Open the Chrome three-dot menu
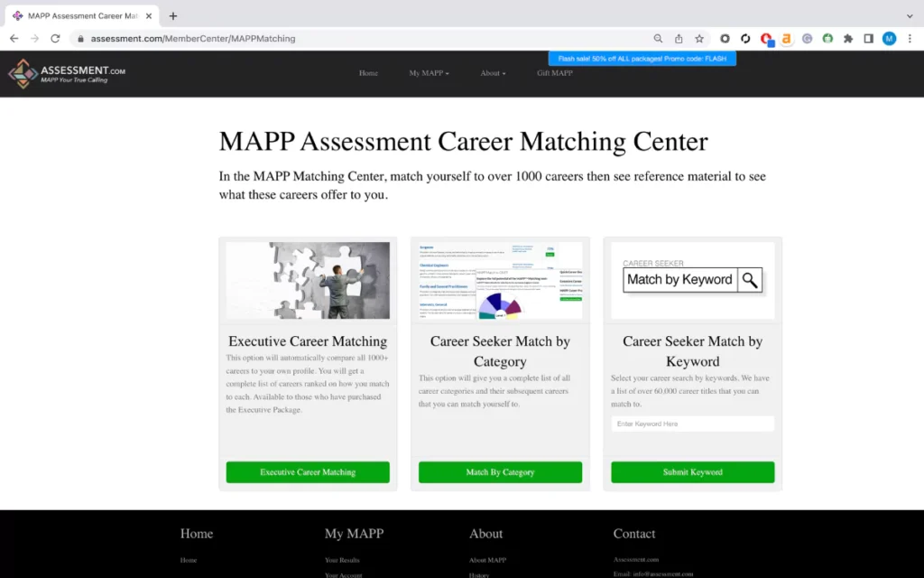924x578 pixels. (910, 38)
